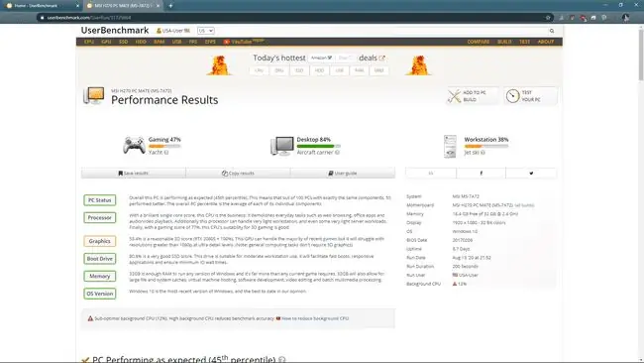Click Copy results button
The width and height of the screenshot is (644, 363).
[238, 174]
